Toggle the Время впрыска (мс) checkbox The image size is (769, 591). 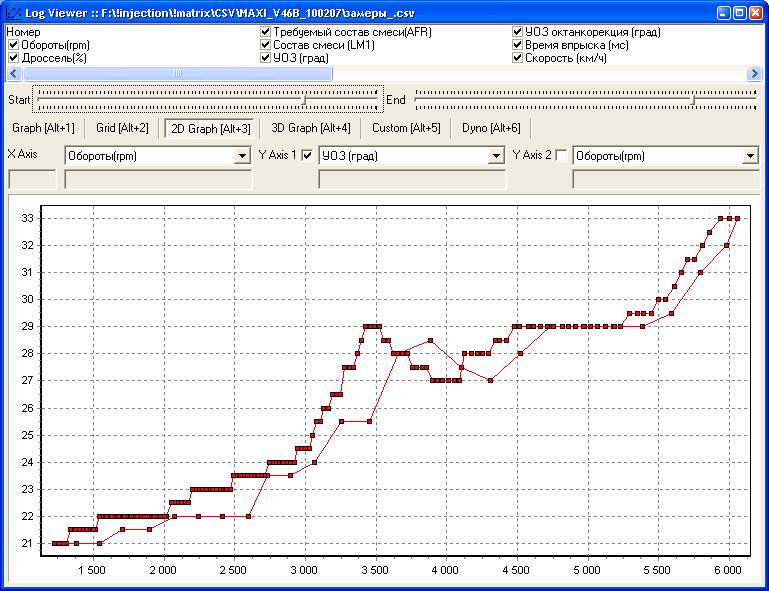coord(517,45)
